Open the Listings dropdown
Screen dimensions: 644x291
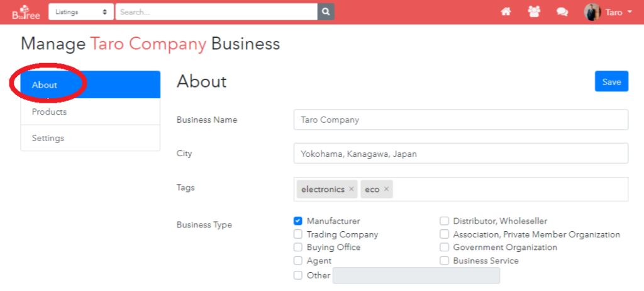coord(81,12)
